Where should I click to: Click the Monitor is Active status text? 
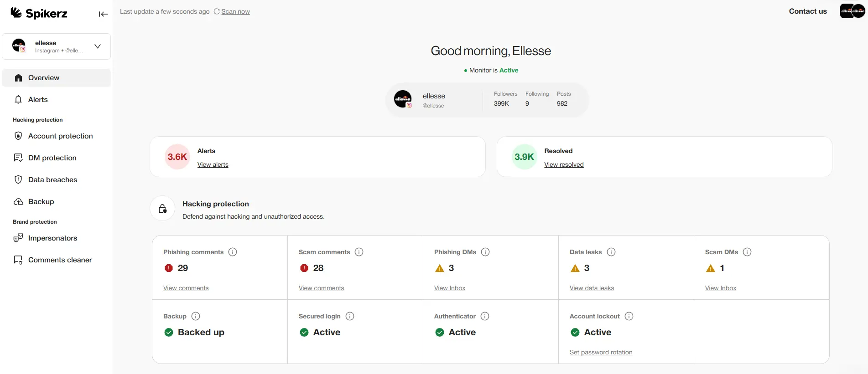491,70
